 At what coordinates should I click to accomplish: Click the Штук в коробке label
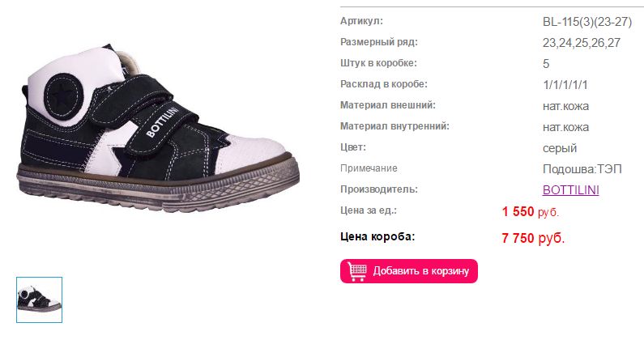(378, 63)
